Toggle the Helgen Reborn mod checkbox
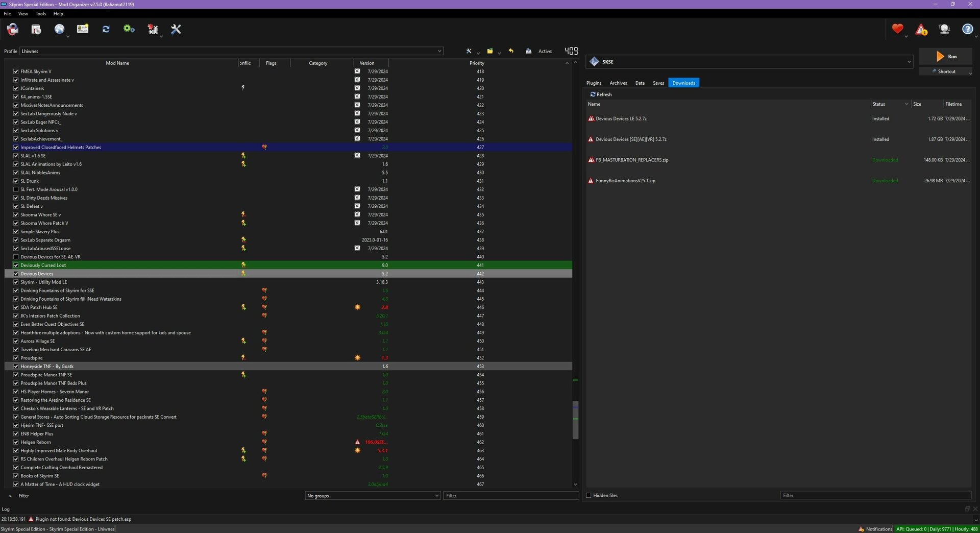Image resolution: width=980 pixels, height=533 pixels. tap(16, 442)
